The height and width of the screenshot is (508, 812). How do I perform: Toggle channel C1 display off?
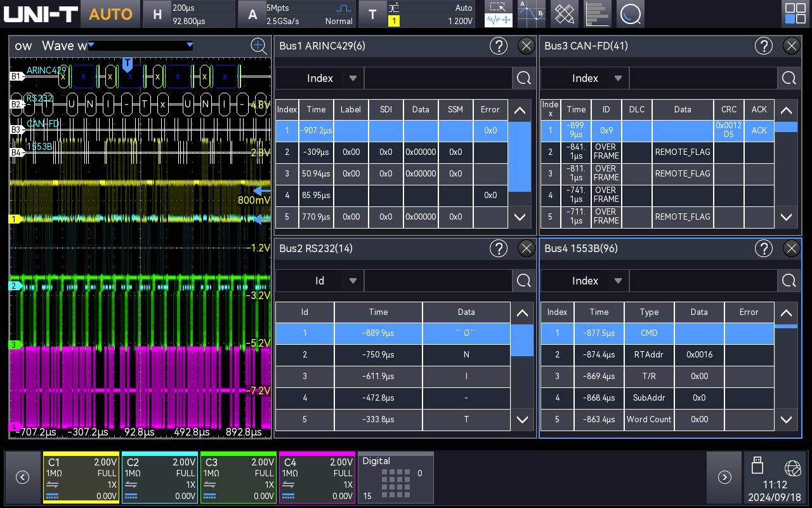point(81,478)
